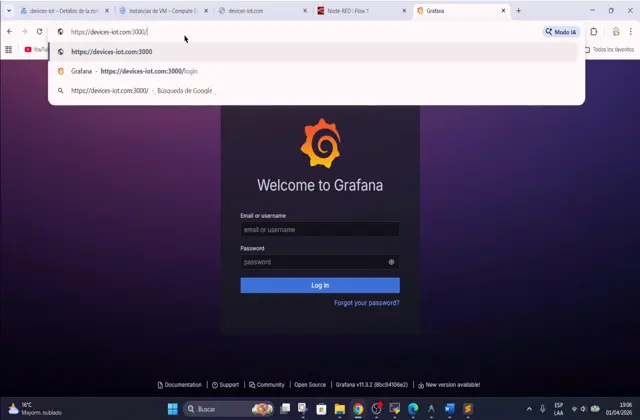Click the Grafana logo
The image size is (640, 420).
pyautogui.click(x=320, y=144)
